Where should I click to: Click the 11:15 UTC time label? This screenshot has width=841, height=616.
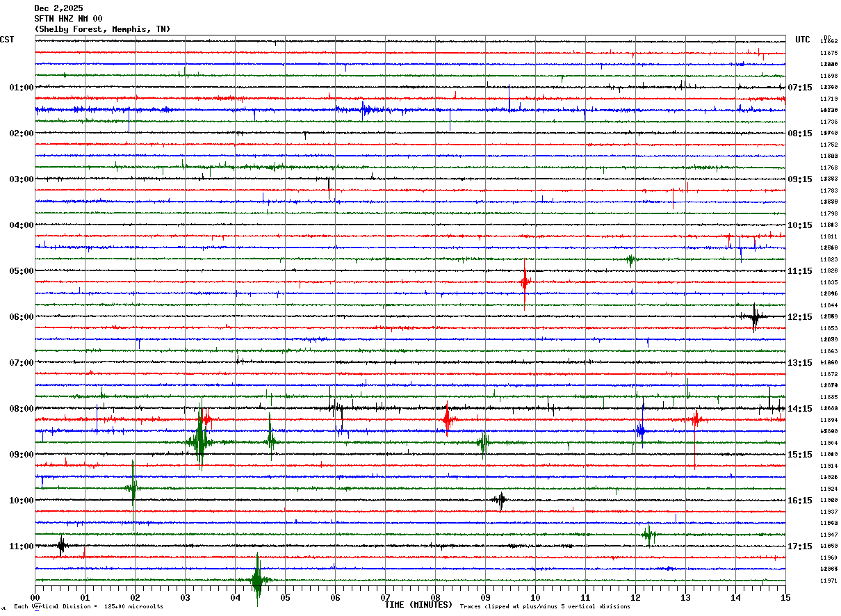click(x=800, y=271)
